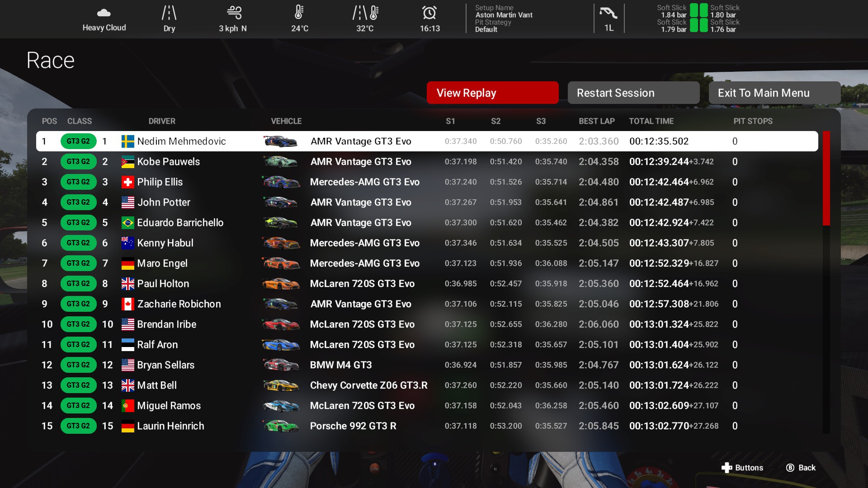
Task: Click Restart Session
Action: [633, 93]
